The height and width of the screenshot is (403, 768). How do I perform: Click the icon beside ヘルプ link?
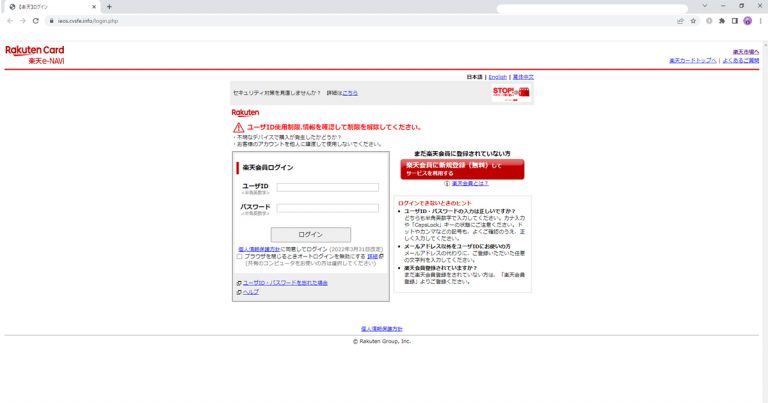(239, 292)
